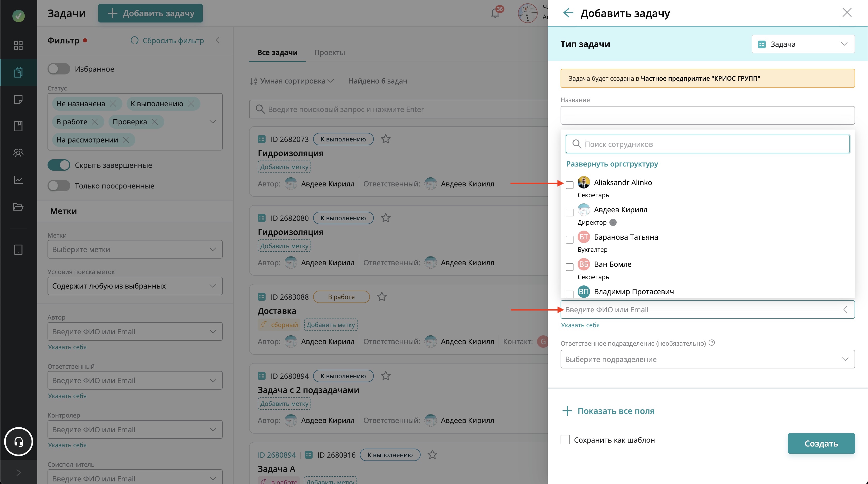Click the notifications bell icon
This screenshot has width=868, height=484.
(495, 13)
